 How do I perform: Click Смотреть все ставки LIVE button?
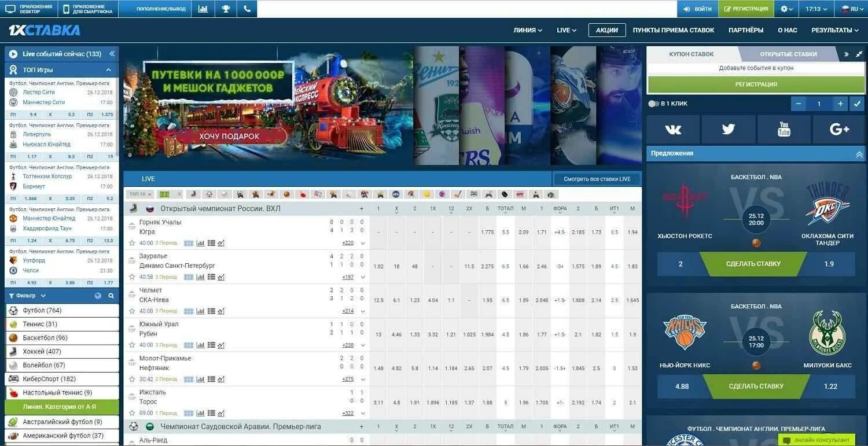coord(597,179)
